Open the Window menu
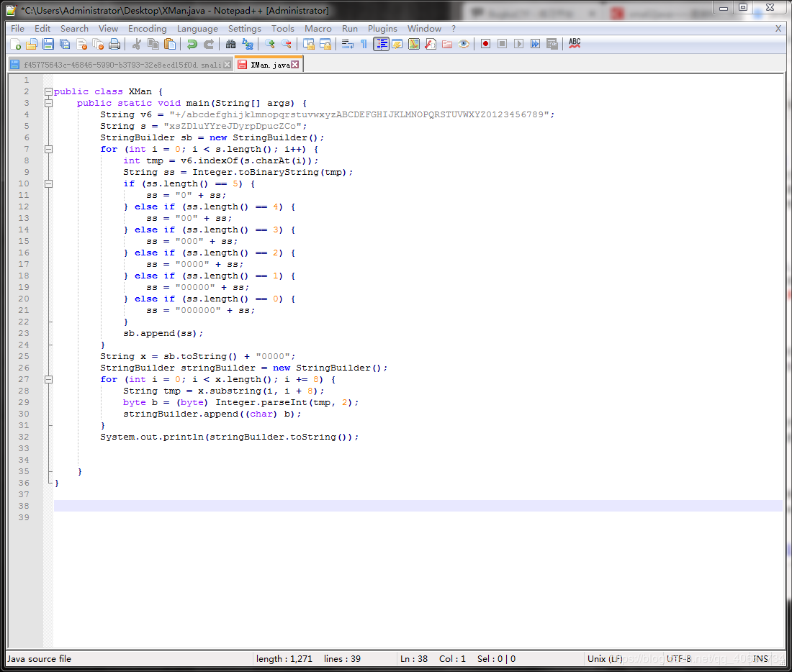The width and height of the screenshot is (792, 672). [424, 29]
